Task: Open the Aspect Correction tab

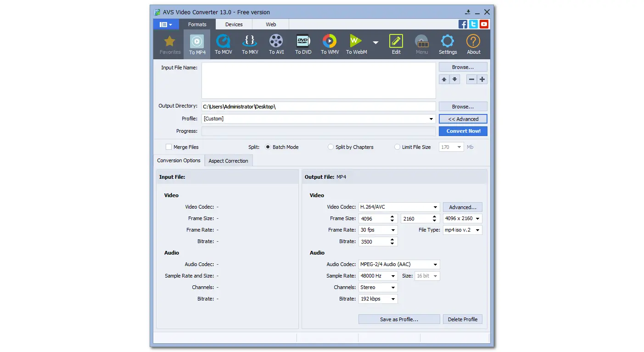Action: [228, 161]
